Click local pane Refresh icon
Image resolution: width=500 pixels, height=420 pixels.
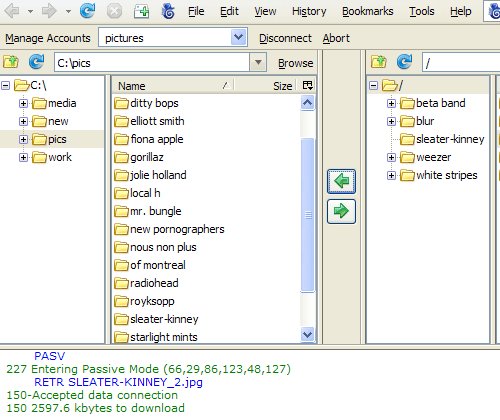36,62
